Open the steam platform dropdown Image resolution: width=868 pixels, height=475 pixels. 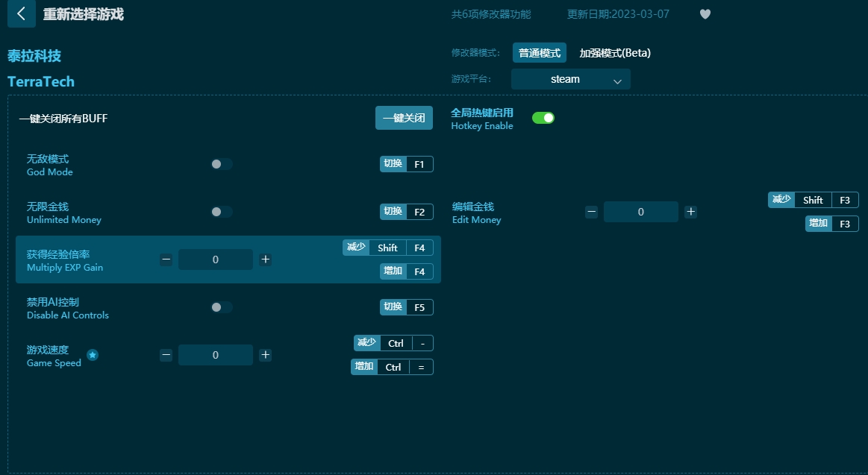point(570,79)
